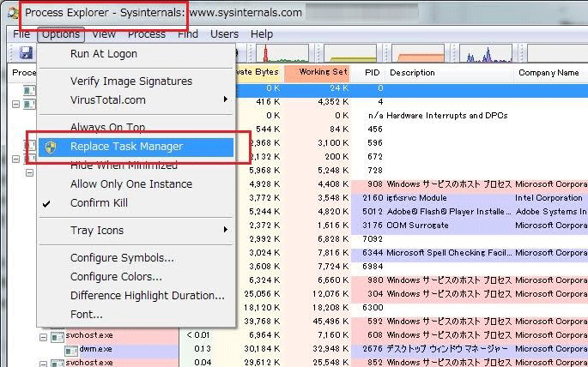This screenshot has height=367, width=588.
Task: Click Hardware Interrupts and DPCs text
Action: 446,116
